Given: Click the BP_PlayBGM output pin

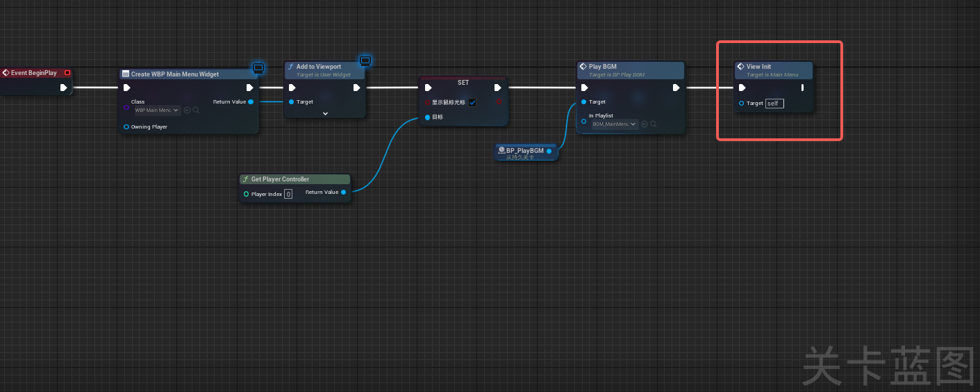Looking at the screenshot, I should click(x=549, y=150).
